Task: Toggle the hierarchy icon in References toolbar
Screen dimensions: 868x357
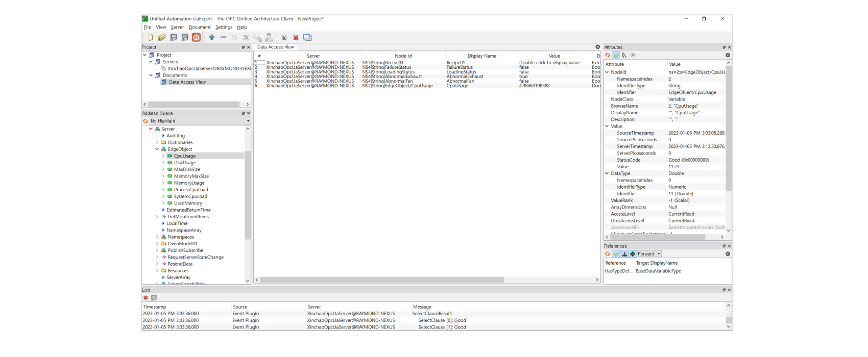Action: pos(624,254)
